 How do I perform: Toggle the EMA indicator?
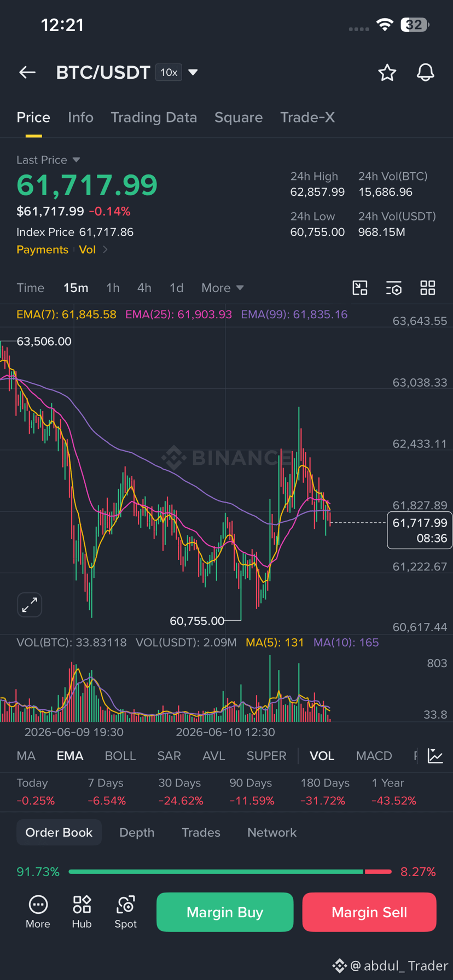point(70,756)
